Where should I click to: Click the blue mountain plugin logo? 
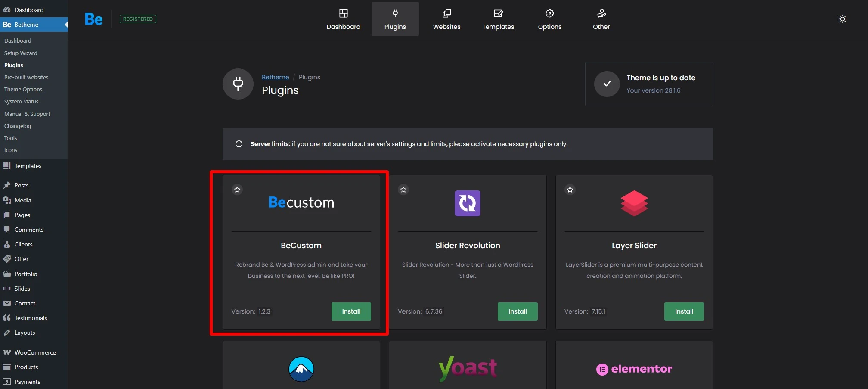(301, 369)
